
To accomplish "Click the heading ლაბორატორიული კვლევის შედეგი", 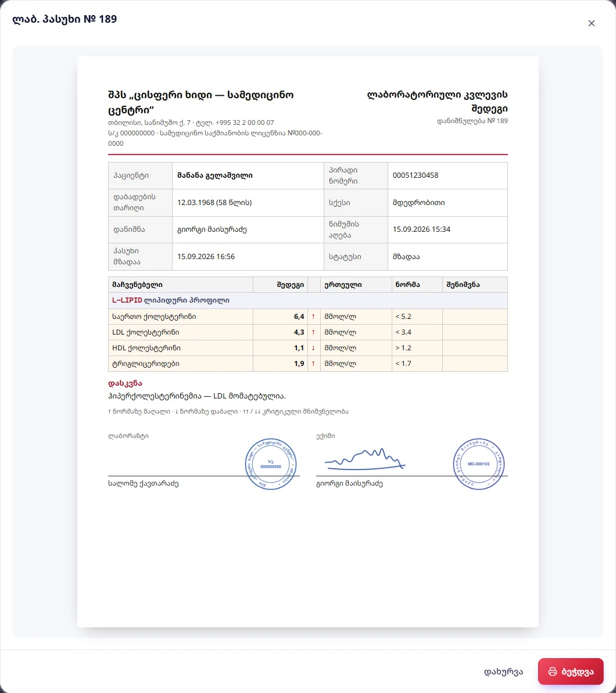I will 437,101.
